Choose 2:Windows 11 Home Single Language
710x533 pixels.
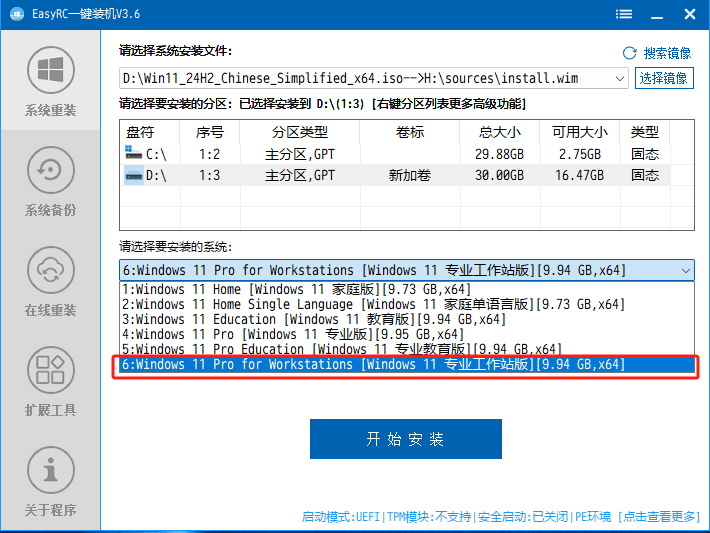[x=407, y=304]
